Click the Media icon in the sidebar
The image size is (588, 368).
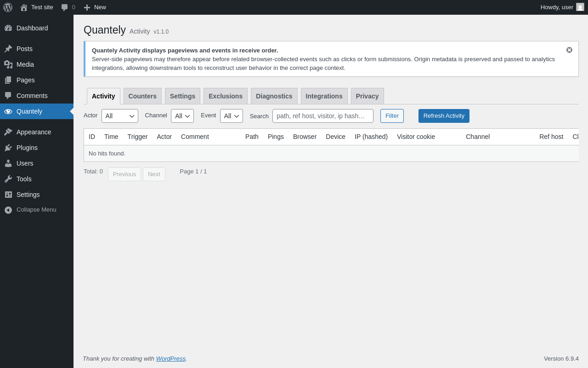[x=8, y=64]
